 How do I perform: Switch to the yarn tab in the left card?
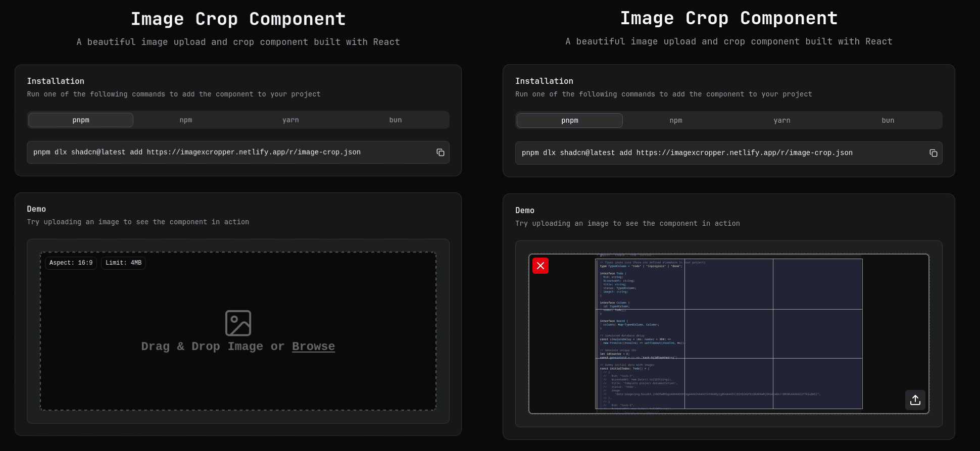click(290, 120)
